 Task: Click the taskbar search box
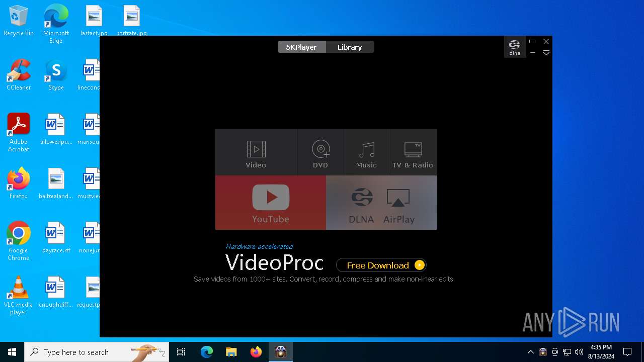tap(97, 352)
